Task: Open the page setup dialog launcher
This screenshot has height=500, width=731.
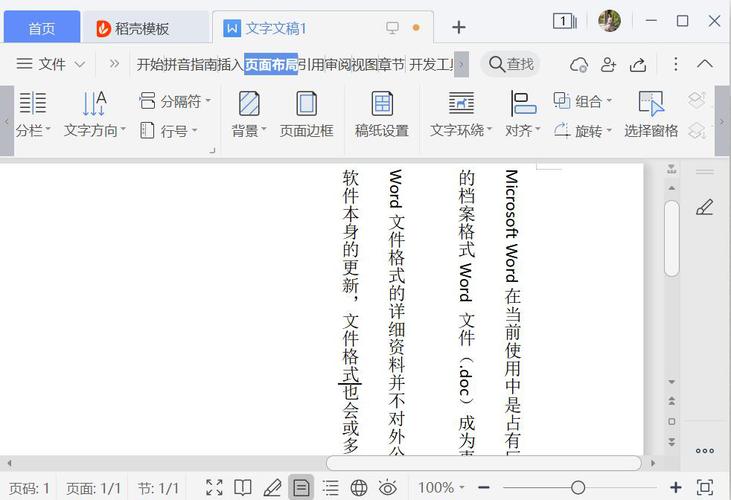Action: (212, 150)
